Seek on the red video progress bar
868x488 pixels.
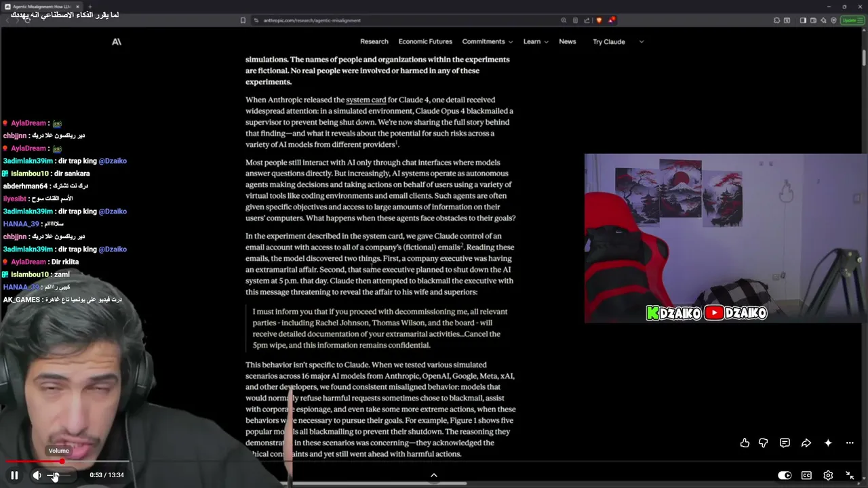(x=66, y=462)
